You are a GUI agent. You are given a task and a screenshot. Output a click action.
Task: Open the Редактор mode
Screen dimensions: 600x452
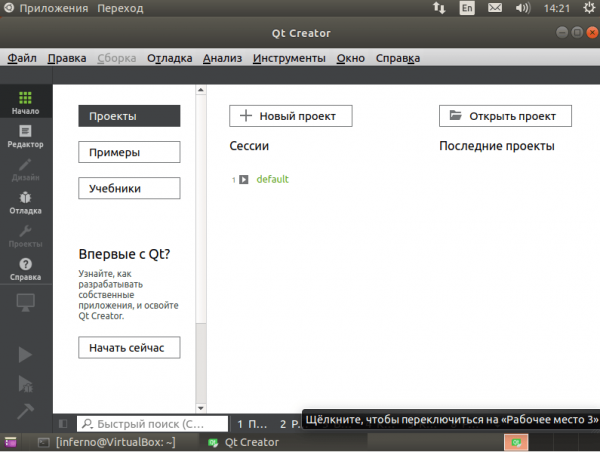pos(26,136)
